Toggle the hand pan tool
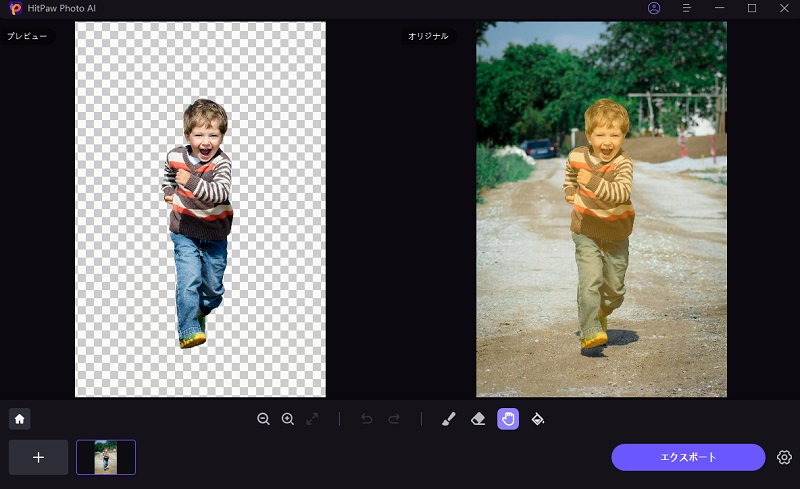Viewport: 800px width, 489px height. click(508, 419)
